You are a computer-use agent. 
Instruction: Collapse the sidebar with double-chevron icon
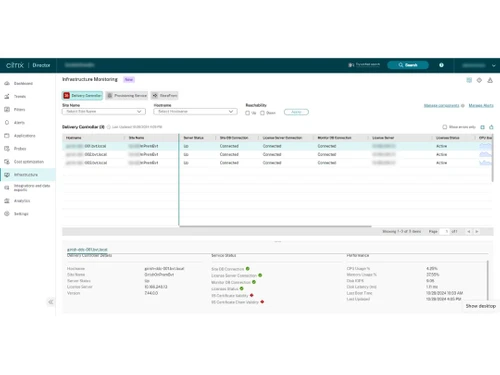click(51, 302)
